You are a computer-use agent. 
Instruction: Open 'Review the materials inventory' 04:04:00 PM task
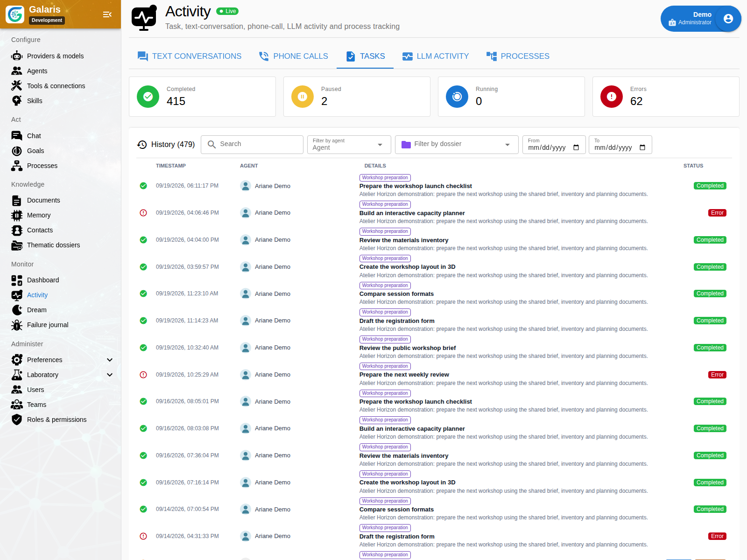(x=404, y=240)
